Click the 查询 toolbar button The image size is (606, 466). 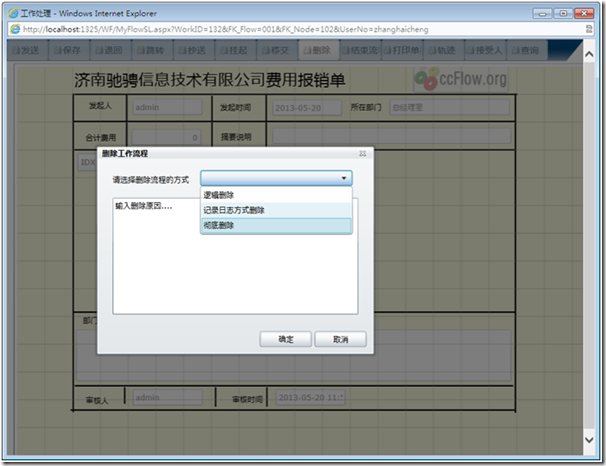point(527,50)
